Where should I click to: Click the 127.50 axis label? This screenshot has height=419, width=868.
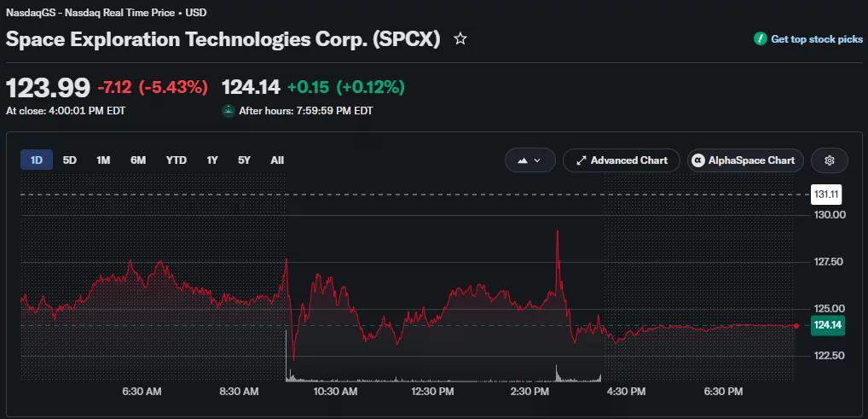pyautogui.click(x=829, y=262)
